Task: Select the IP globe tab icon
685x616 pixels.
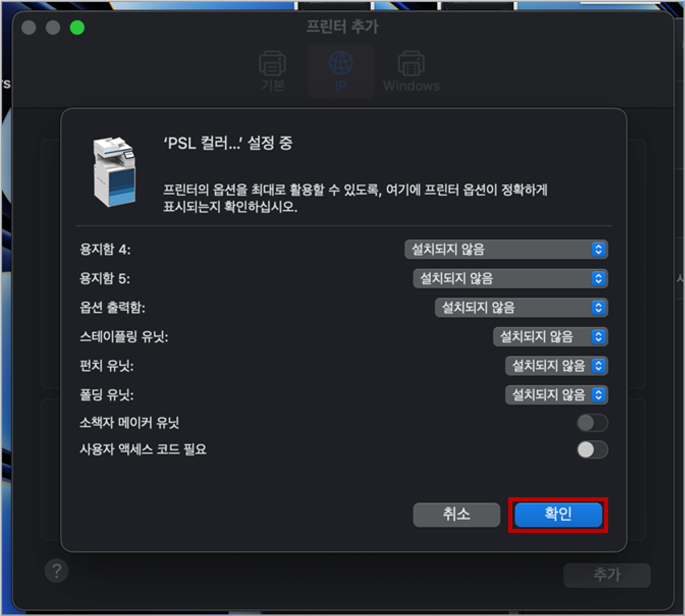Action: tap(341, 63)
